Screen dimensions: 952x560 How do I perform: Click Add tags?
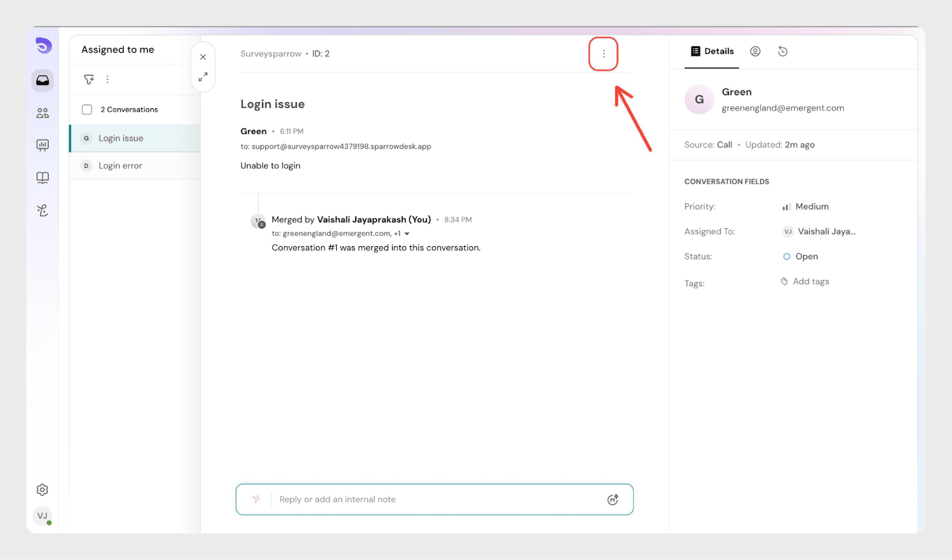(810, 282)
